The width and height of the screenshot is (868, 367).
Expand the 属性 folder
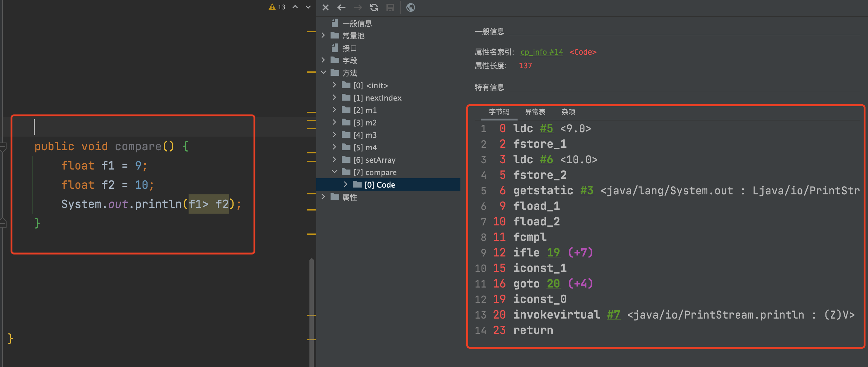pyautogui.click(x=323, y=197)
